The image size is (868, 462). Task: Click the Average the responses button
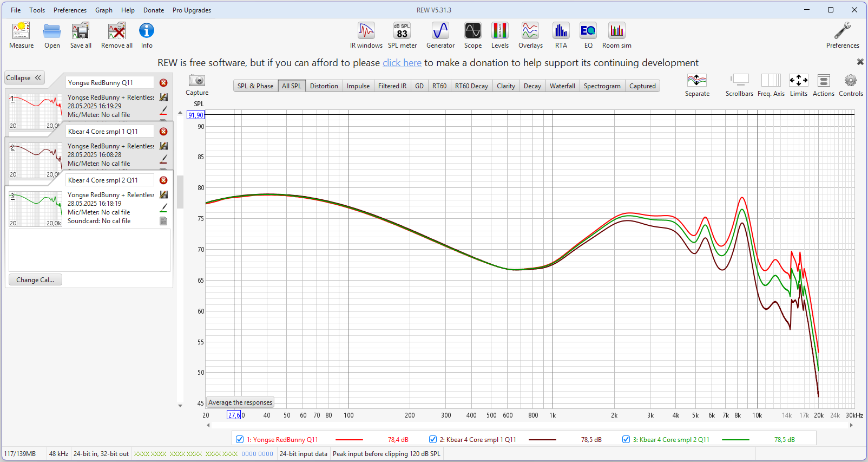coord(240,402)
